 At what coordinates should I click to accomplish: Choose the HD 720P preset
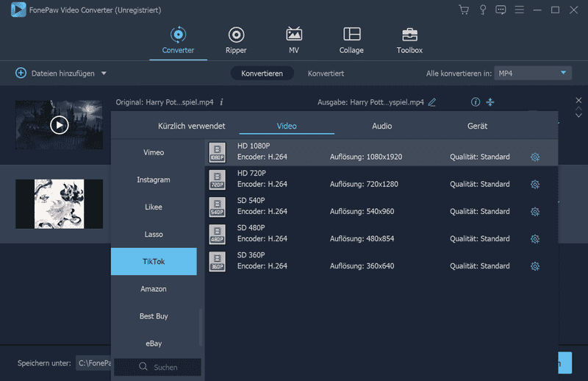pos(381,179)
